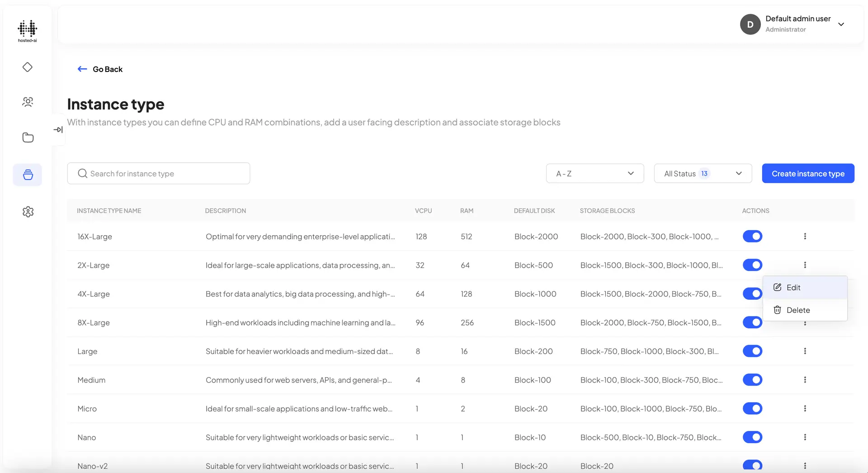The height and width of the screenshot is (473, 868).
Task: Click the Create instance type button
Action: click(x=808, y=173)
